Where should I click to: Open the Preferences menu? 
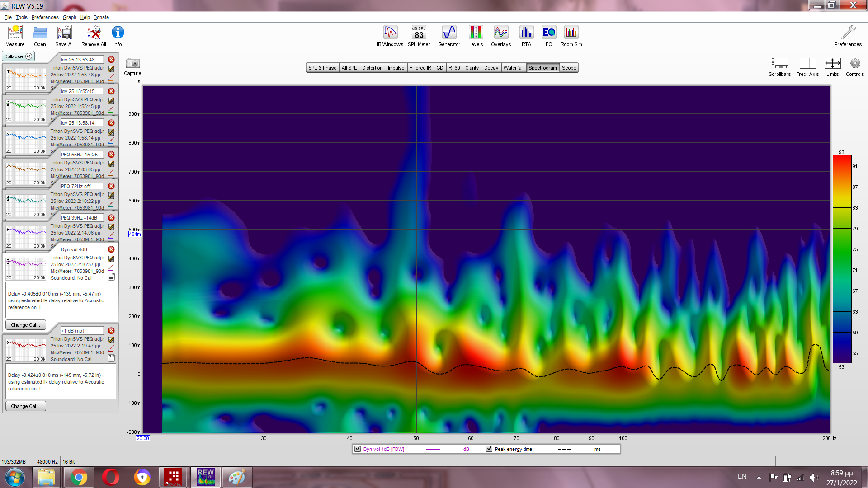[45, 17]
